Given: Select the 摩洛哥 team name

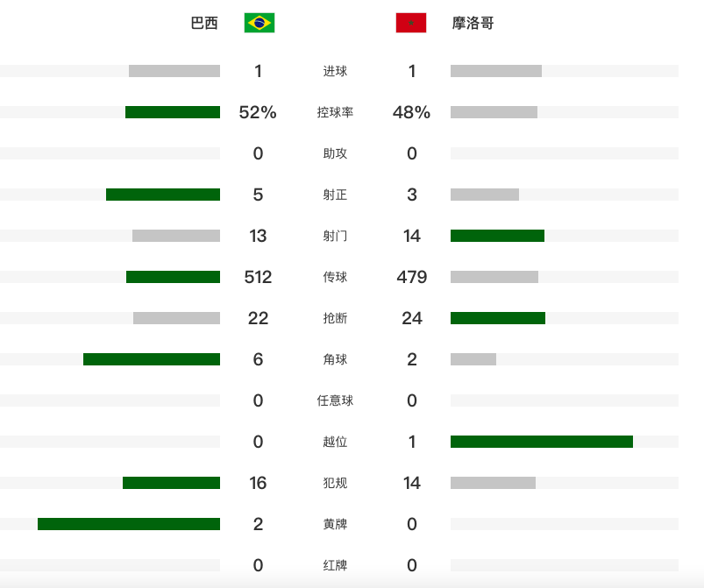Looking at the screenshot, I should [473, 23].
